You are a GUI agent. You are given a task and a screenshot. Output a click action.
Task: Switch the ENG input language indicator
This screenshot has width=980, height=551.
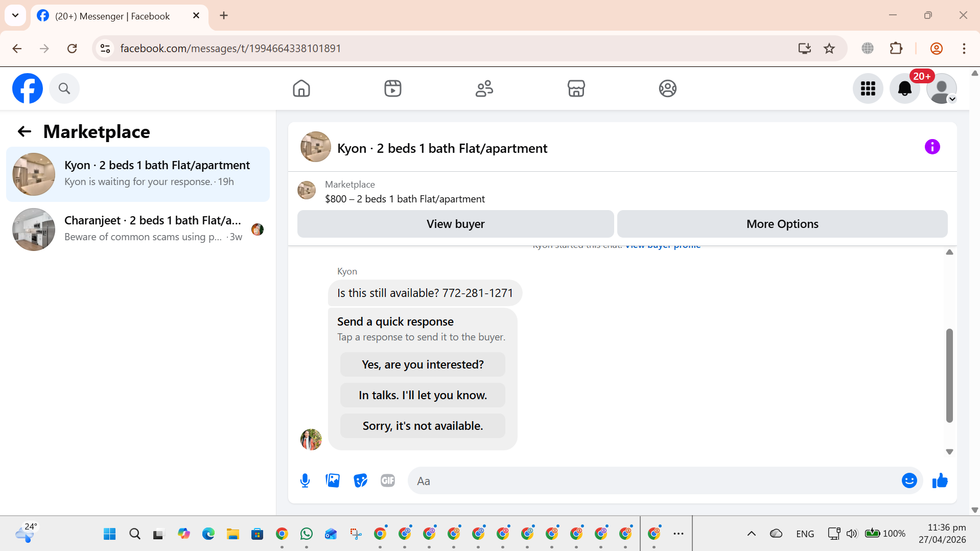click(x=805, y=534)
